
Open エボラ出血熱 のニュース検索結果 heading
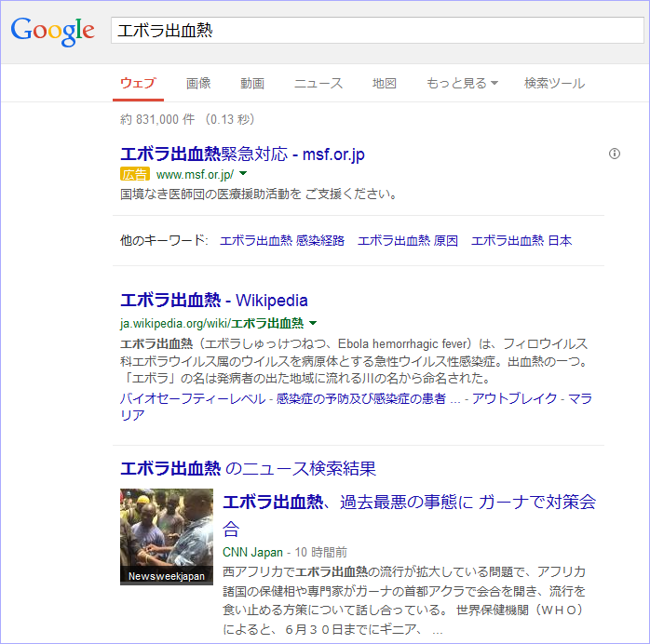(248, 468)
